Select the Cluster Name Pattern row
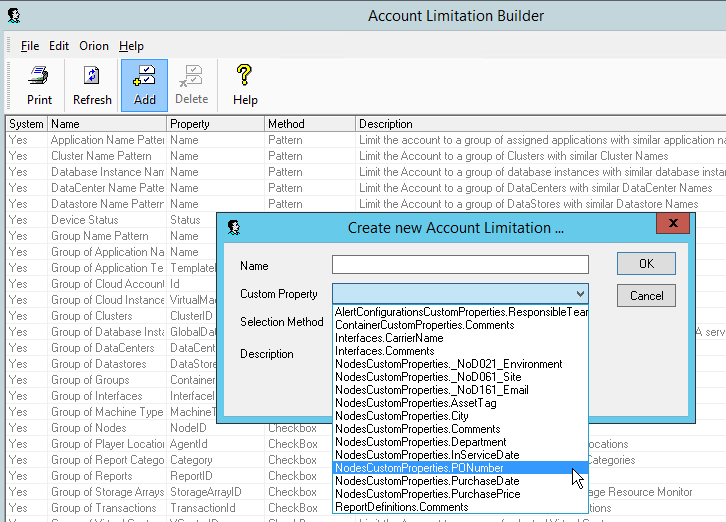The width and height of the screenshot is (726, 522). pos(366,156)
